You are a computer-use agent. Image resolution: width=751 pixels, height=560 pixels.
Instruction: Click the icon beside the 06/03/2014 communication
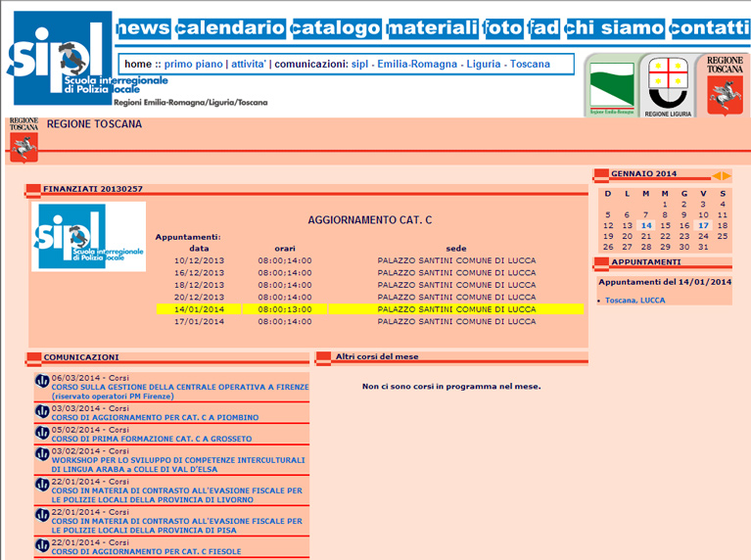point(42,381)
